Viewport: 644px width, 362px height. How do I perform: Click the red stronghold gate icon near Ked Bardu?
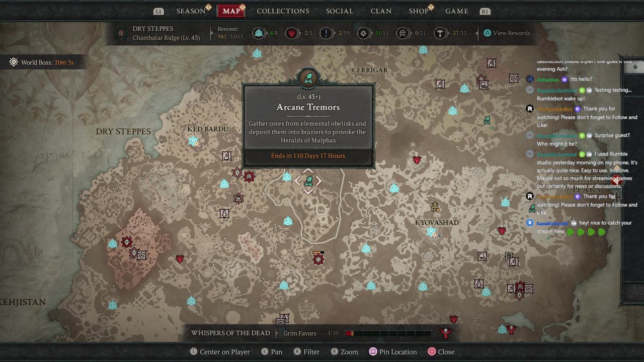(249, 176)
